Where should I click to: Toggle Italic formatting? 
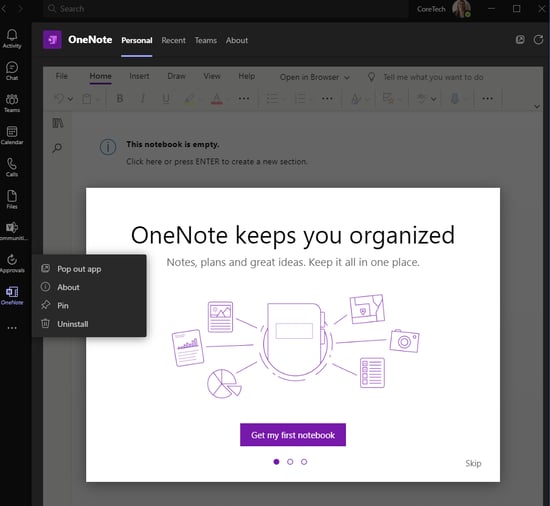click(143, 99)
